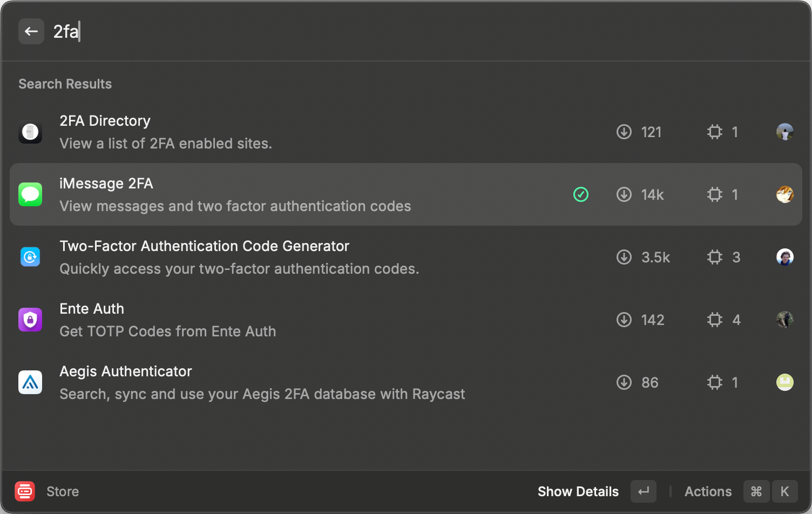Click the 14k download count
Viewport: 812px width, 514px height.
652,195
